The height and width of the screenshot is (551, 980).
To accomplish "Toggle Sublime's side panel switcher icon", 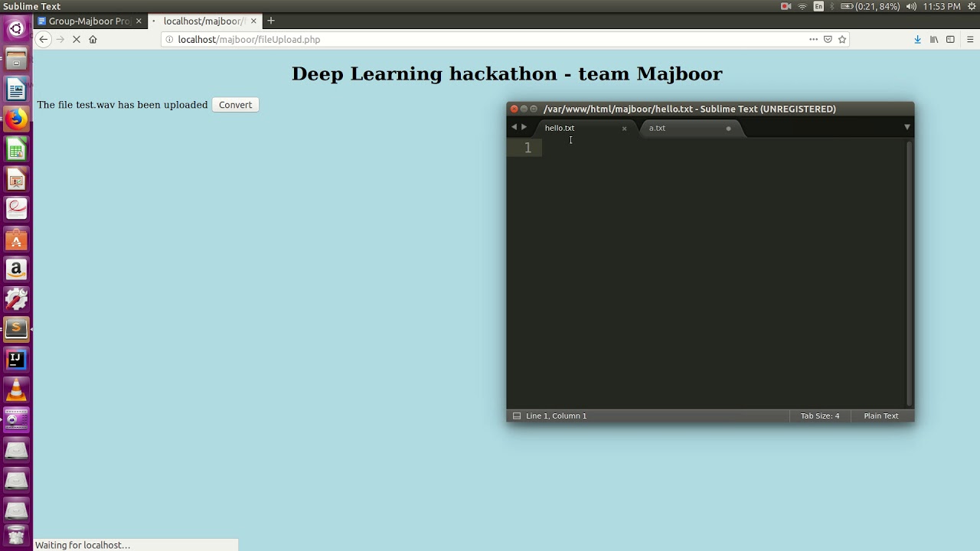I will click(x=517, y=416).
